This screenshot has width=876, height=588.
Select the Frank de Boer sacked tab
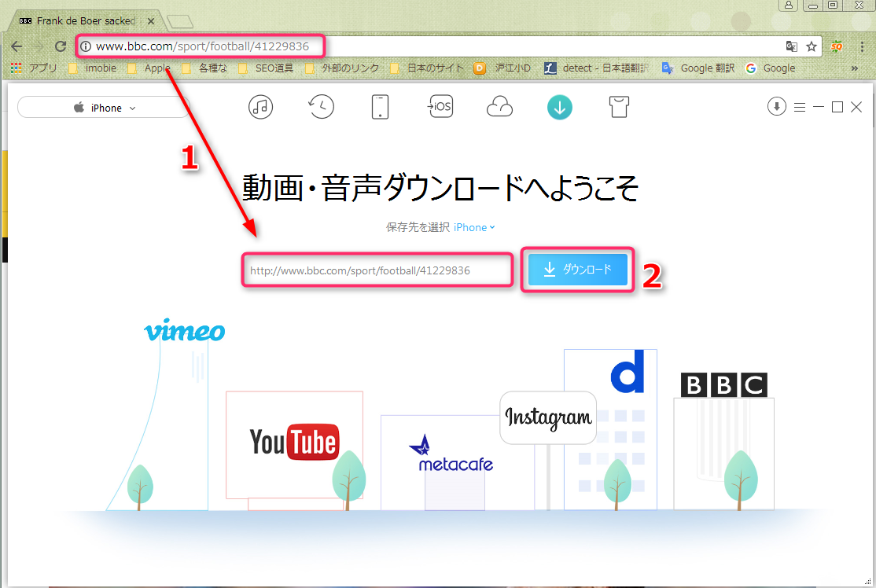86,20
